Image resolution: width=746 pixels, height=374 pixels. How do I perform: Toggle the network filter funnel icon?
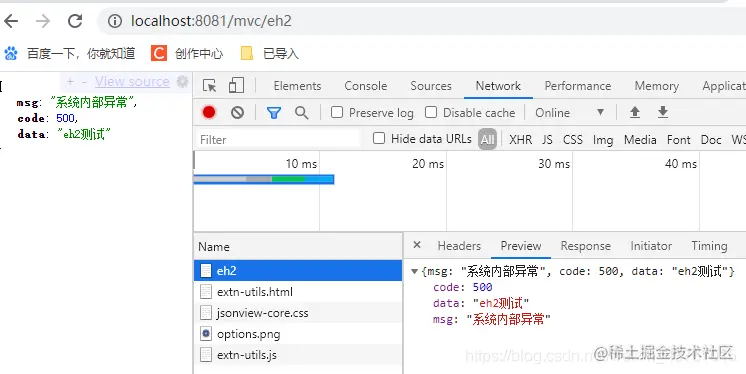[x=274, y=113]
